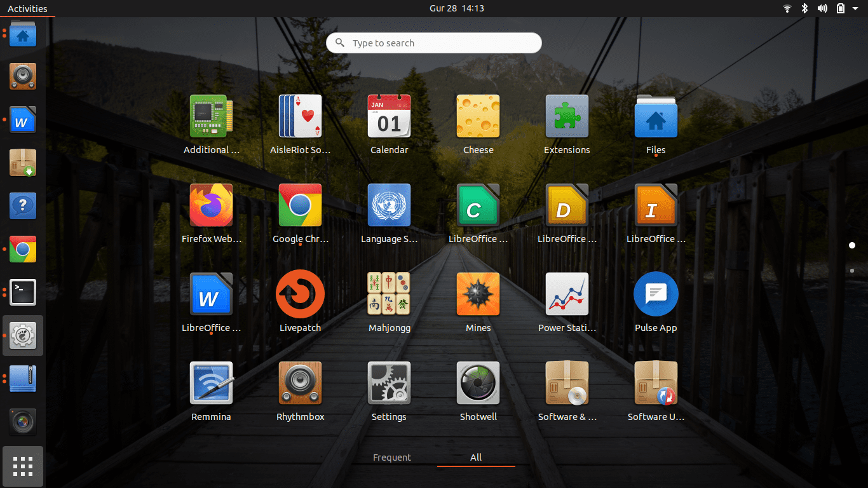Open Terminal from the dock
The height and width of the screenshot is (488, 868).
tap(23, 292)
